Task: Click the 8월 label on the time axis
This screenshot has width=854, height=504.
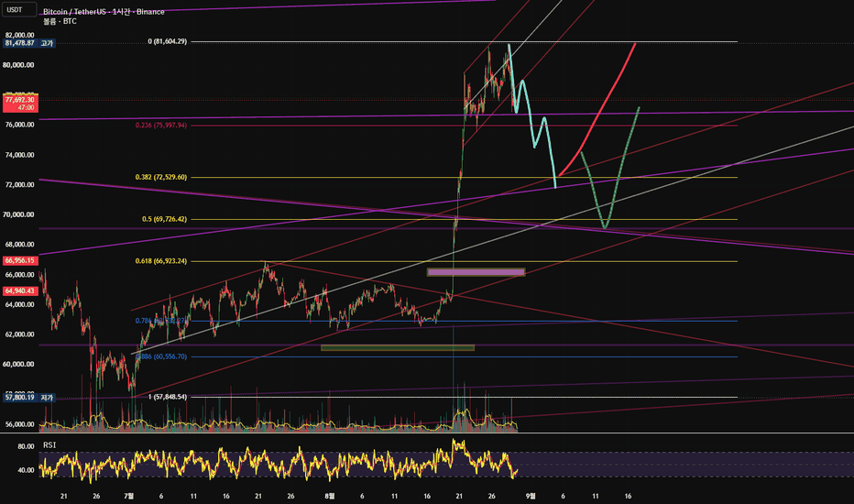Action: click(330, 496)
